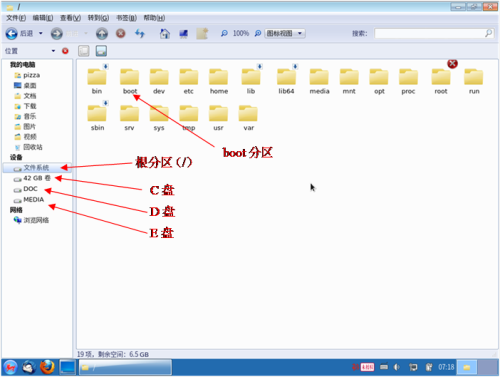
Task: Select Documents entry in sidebar
Action: coord(25,96)
